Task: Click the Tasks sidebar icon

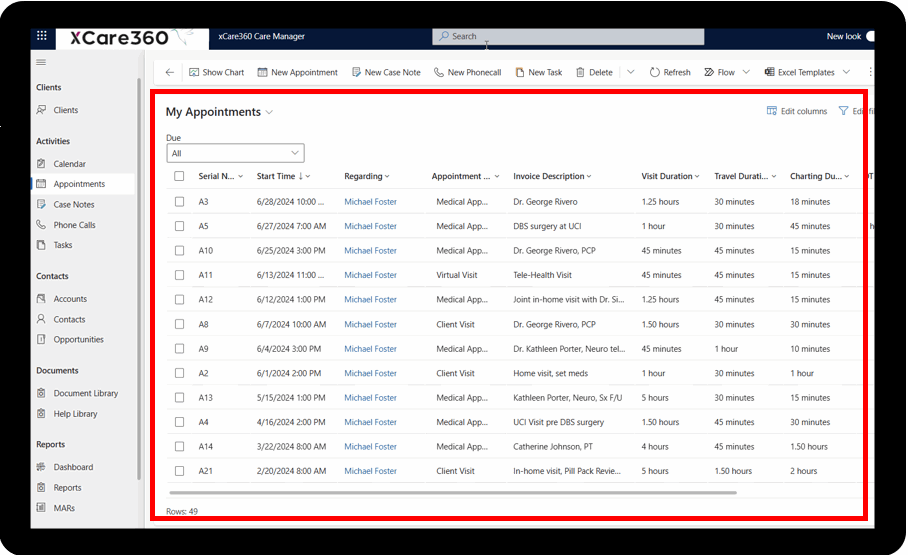Action: pyautogui.click(x=41, y=244)
